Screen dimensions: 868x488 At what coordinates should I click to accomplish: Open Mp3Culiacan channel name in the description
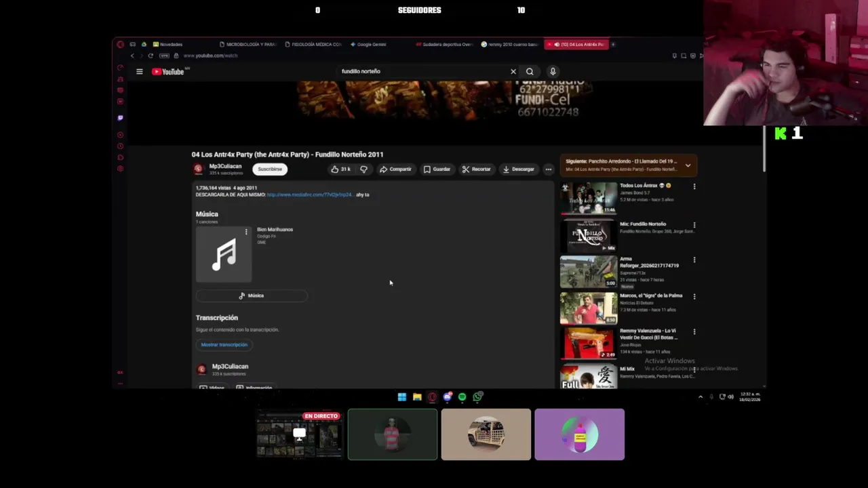click(x=230, y=367)
